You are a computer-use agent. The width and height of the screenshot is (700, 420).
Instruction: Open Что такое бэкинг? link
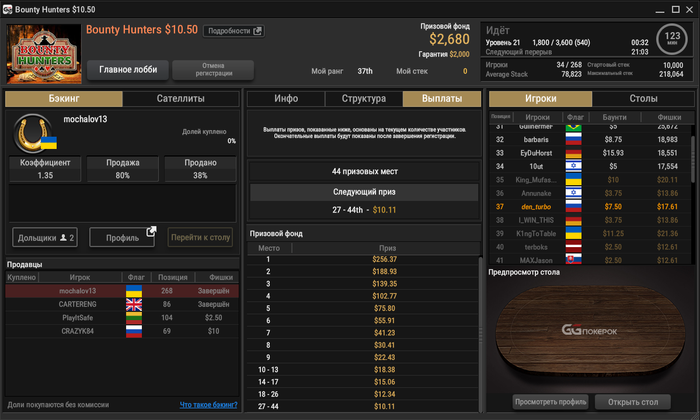(x=208, y=404)
